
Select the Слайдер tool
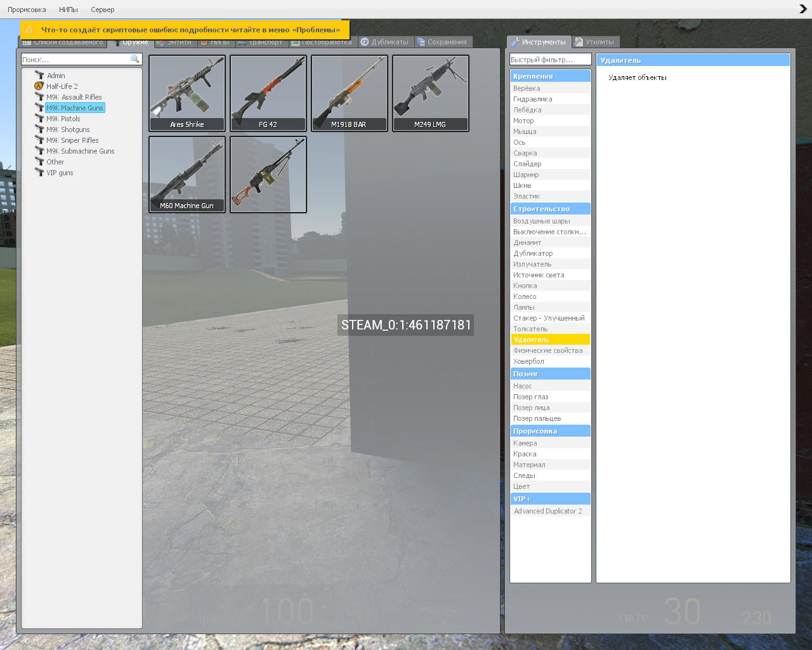pyautogui.click(x=551, y=164)
